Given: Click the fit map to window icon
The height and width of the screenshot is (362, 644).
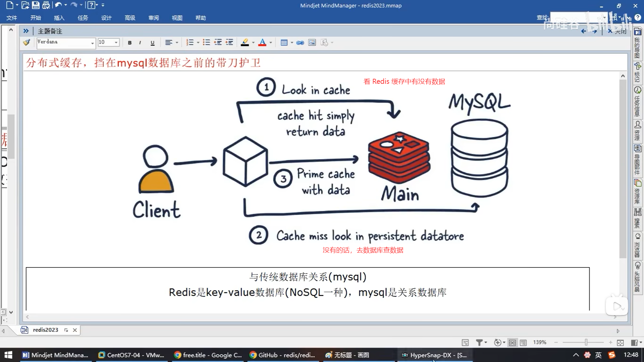Looking at the screenshot, I should click(620, 342).
